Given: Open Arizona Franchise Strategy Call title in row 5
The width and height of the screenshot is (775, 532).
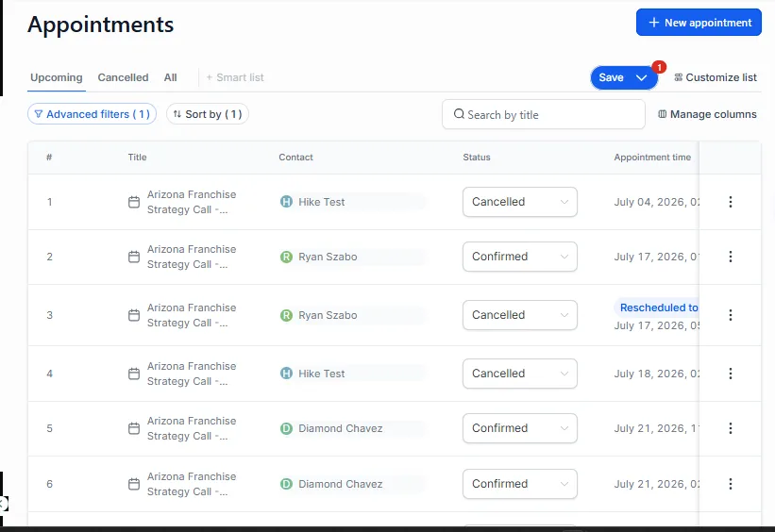Looking at the screenshot, I should pos(192,428).
